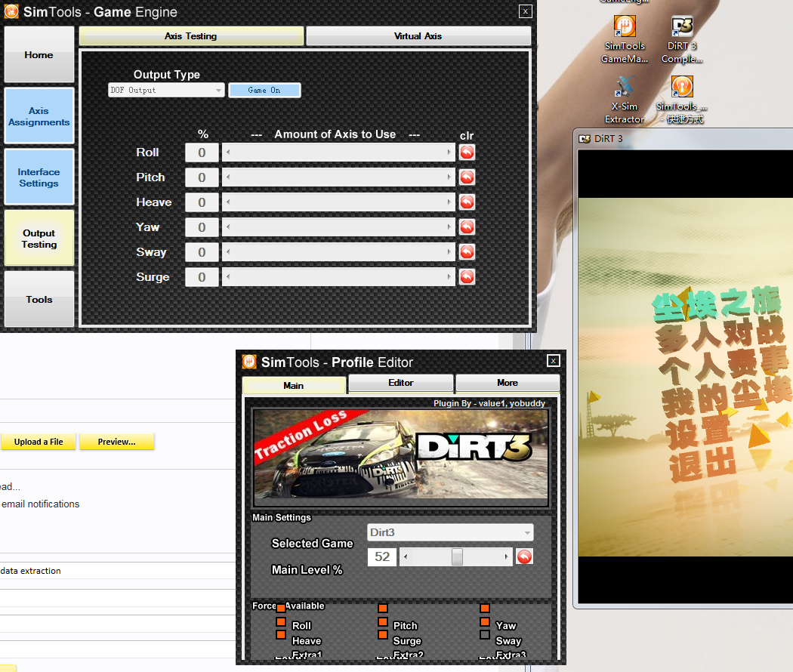Open the SimTools GameMa... desktop shortcut
793x672 pixels.
[625, 40]
